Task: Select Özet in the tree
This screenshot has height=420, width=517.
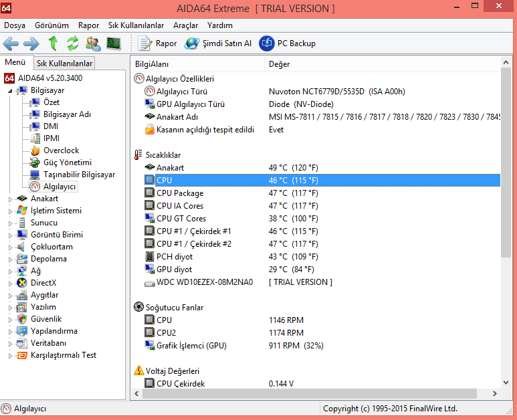Action: (51, 102)
